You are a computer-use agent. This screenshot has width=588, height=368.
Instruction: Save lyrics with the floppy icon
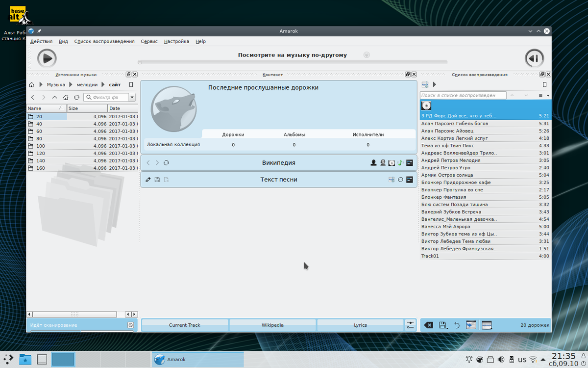(157, 180)
